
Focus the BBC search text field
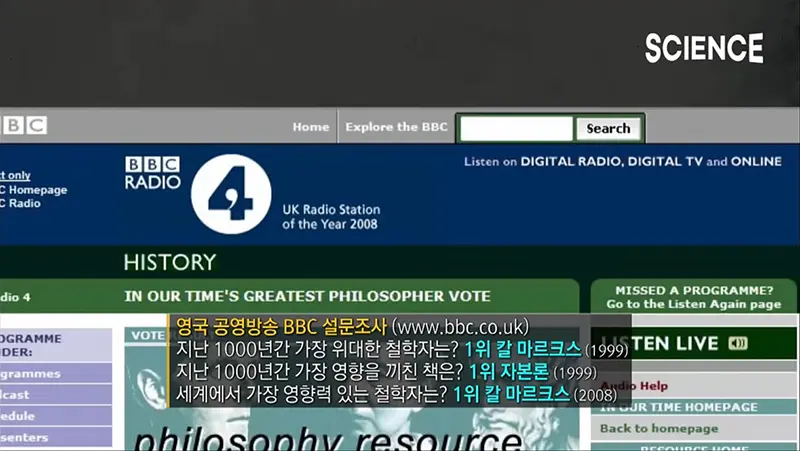pyautogui.click(x=516, y=129)
